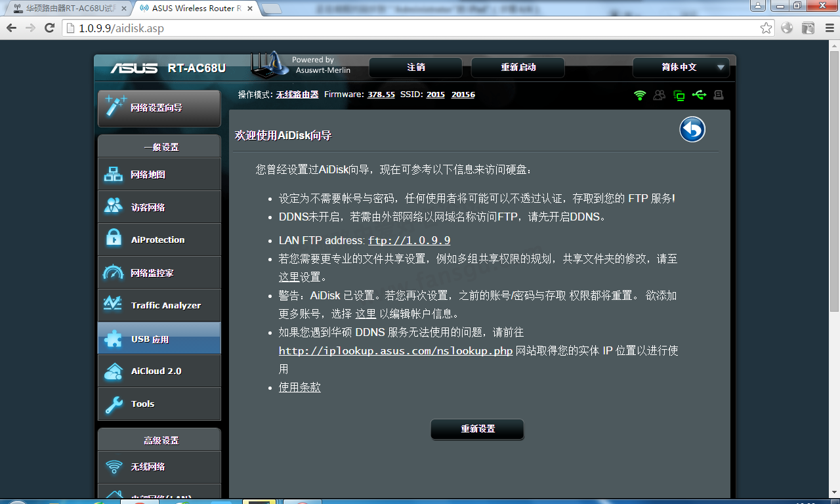The image size is (840, 504).
Task: Open AiProtection menu item
Action: pyautogui.click(x=159, y=240)
